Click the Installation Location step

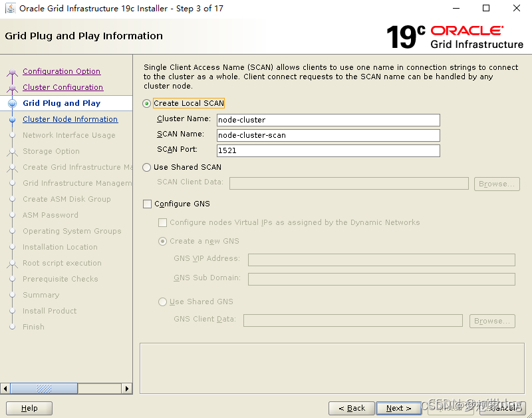[60, 247]
